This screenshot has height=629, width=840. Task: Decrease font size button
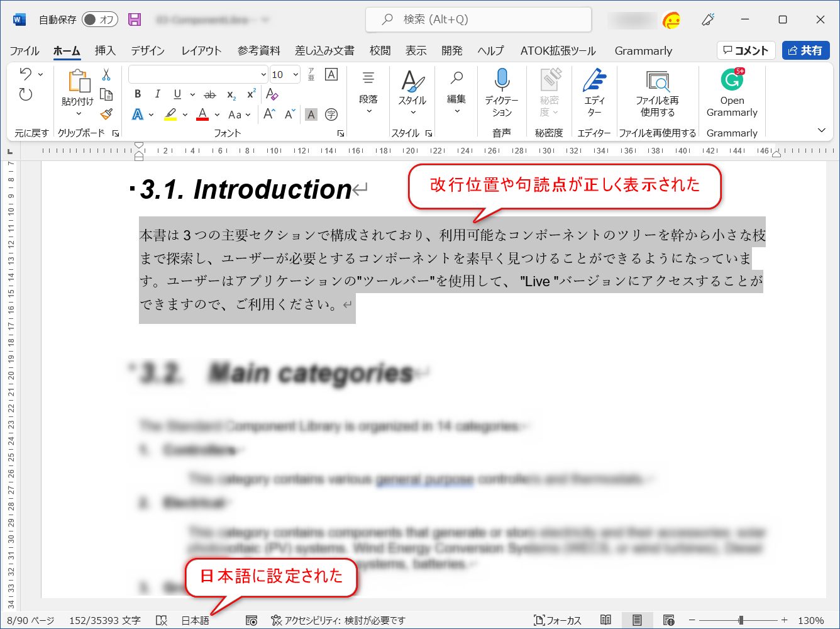[289, 114]
